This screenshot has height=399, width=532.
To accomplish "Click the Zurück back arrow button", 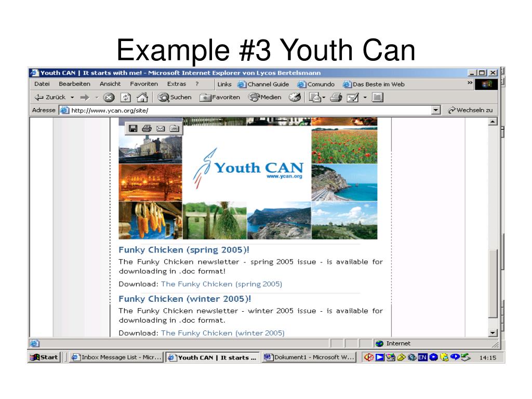I will (49, 97).
